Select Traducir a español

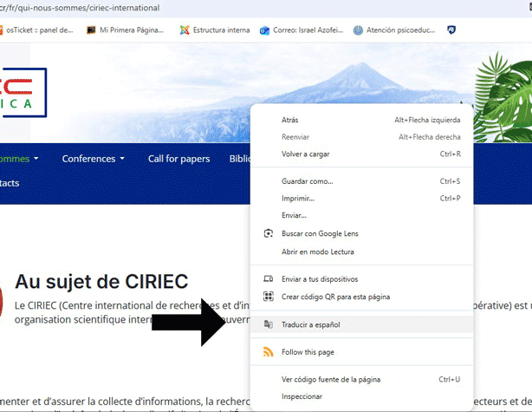point(311,324)
